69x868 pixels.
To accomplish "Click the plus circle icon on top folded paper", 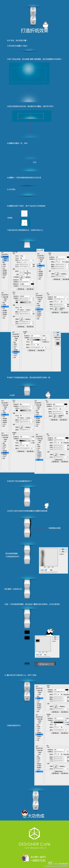I will tap(33, 13).
